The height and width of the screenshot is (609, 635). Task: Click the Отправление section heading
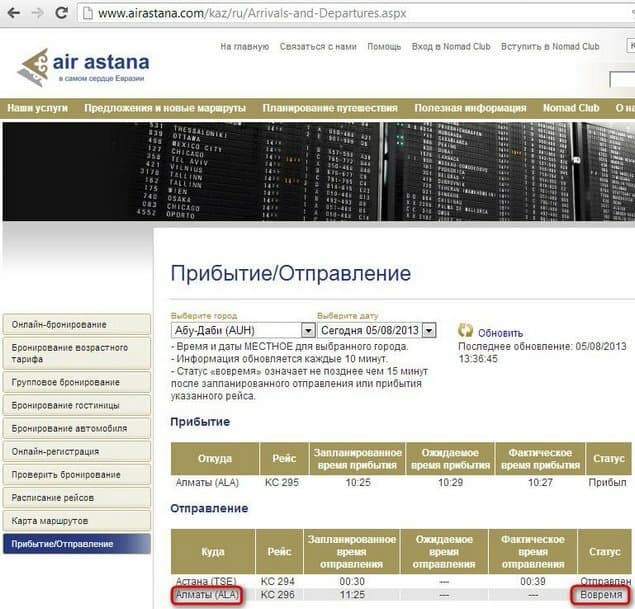coord(209,509)
